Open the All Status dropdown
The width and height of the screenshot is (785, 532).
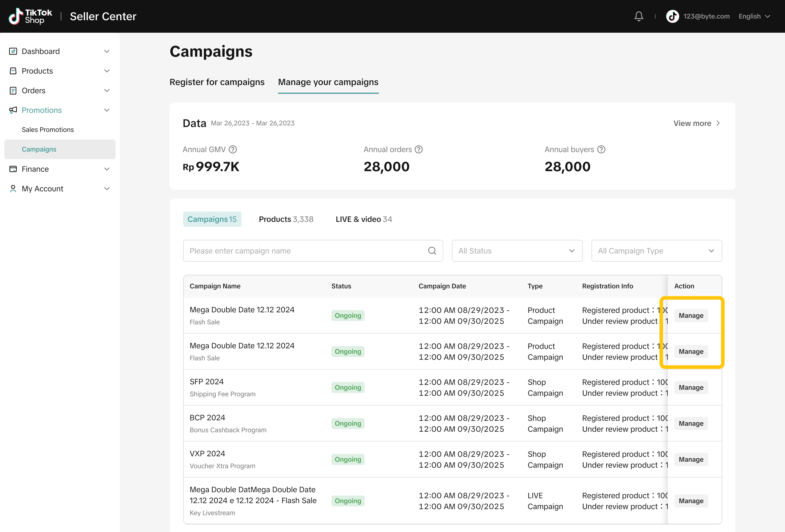[x=517, y=251]
